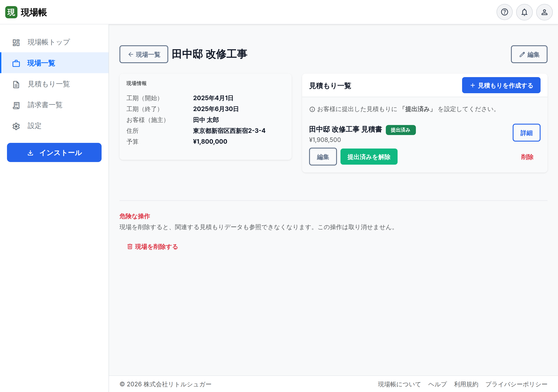Image resolution: width=558 pixels, height=392 pixels.
Task: Click 見積もりを作成する button
Action: (x=501, y=86)
